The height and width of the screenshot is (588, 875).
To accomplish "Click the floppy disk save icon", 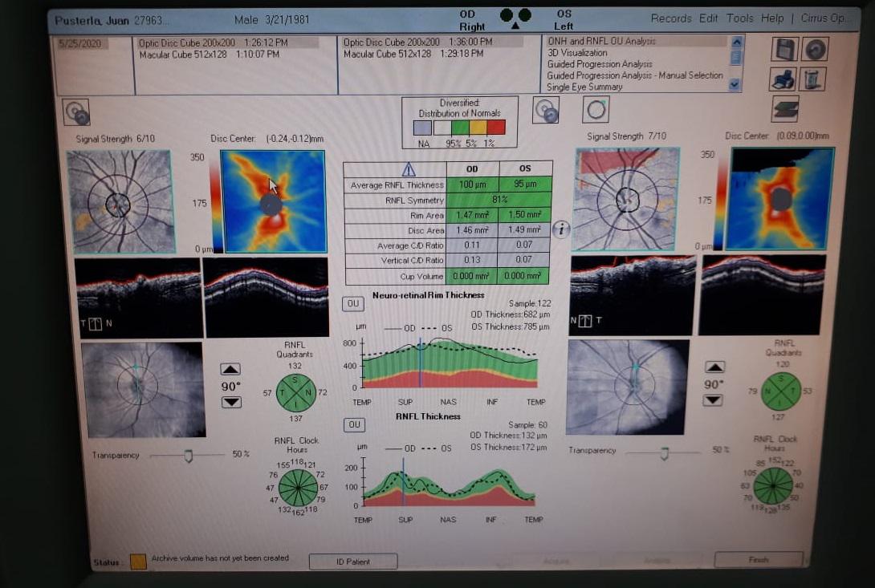I will pos(784,50).
